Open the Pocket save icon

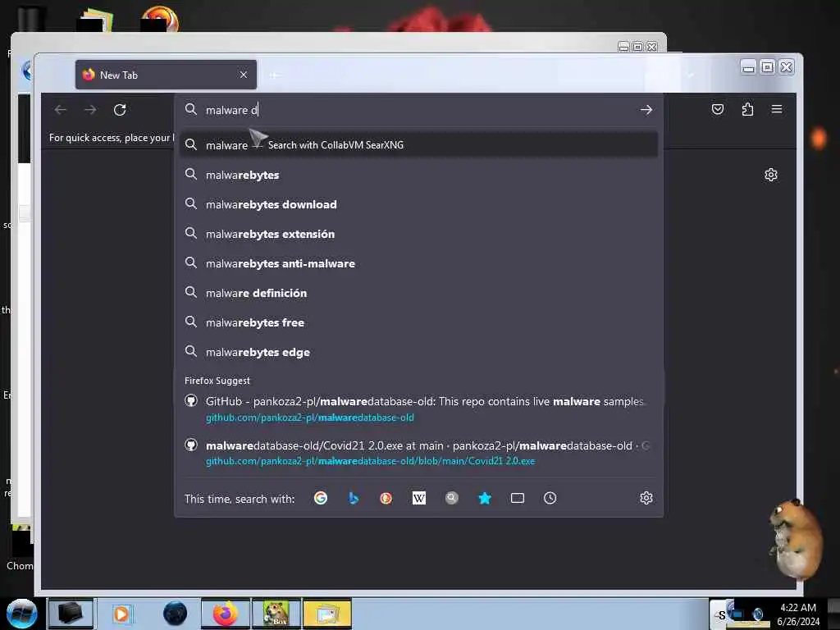pos(718,109)
